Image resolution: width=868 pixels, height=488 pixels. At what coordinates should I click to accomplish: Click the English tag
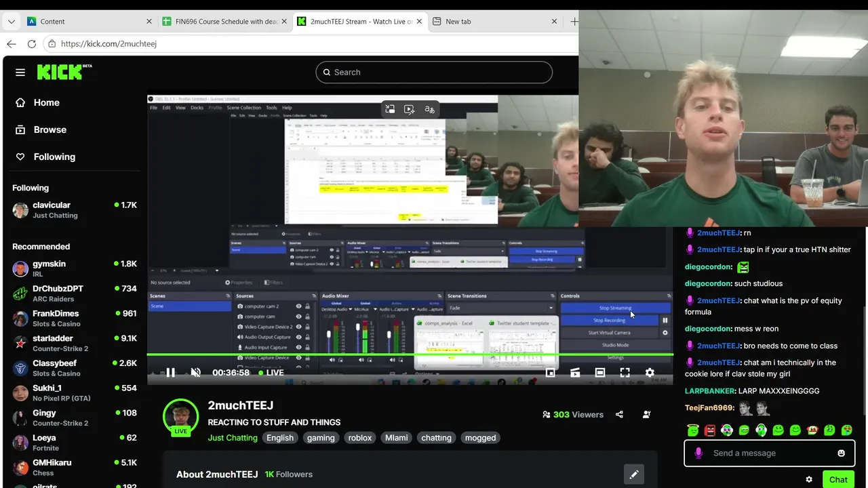click(x=280, y=438)
